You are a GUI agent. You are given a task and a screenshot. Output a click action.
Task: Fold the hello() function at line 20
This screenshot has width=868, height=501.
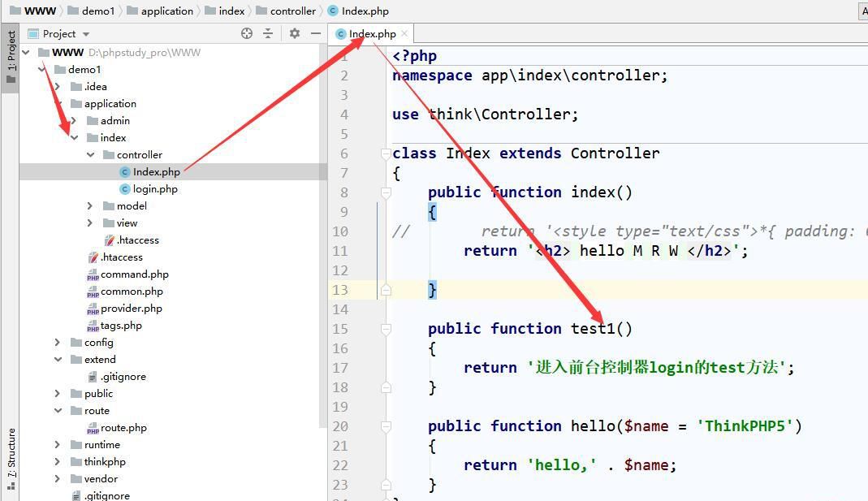[x=386, y=426]
